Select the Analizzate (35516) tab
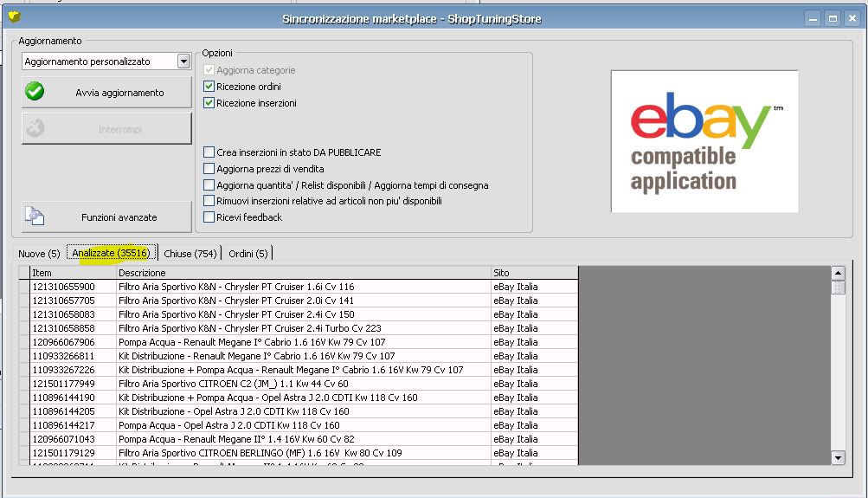868x498 pixels. tap(112, 253)
